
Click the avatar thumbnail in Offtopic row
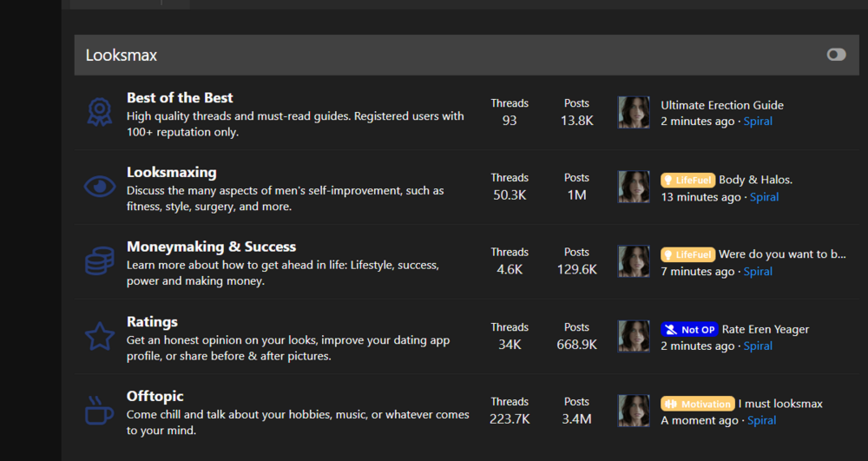tap(634, 411)
